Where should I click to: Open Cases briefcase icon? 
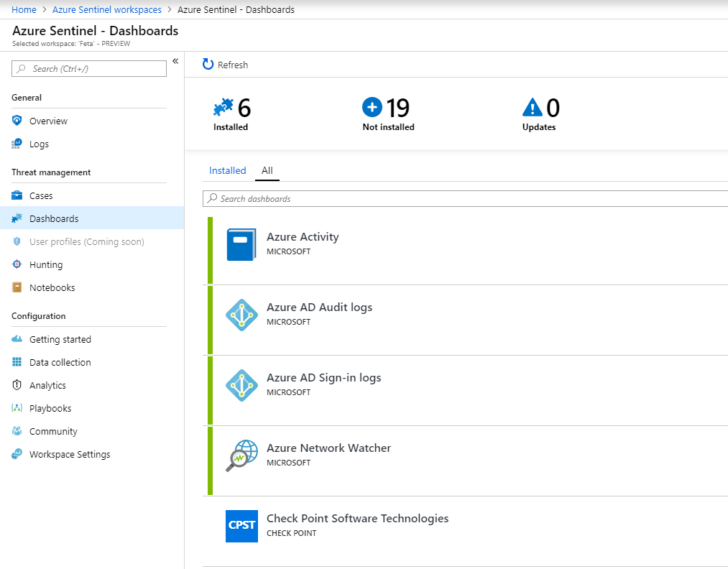coord(17,195)
